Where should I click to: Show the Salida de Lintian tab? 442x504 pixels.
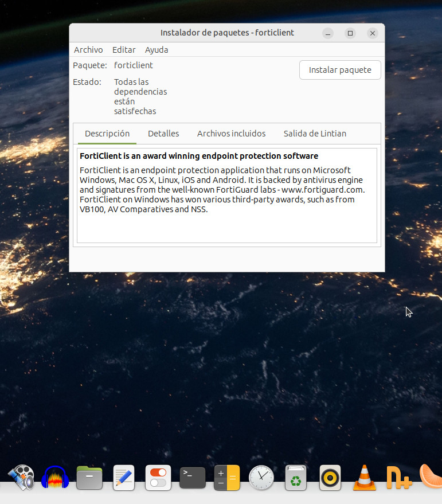pos(315,134)
